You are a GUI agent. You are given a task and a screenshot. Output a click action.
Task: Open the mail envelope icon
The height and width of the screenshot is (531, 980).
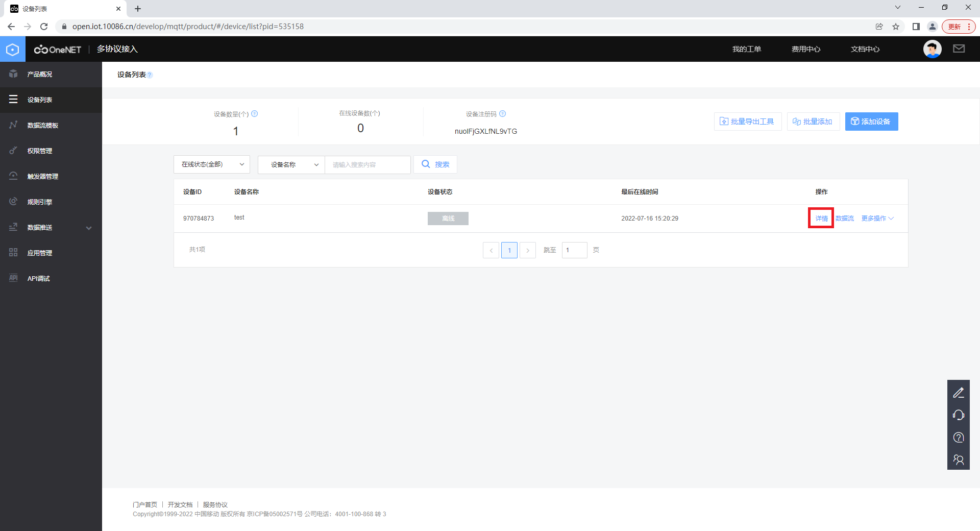click(x=959, y=49)
